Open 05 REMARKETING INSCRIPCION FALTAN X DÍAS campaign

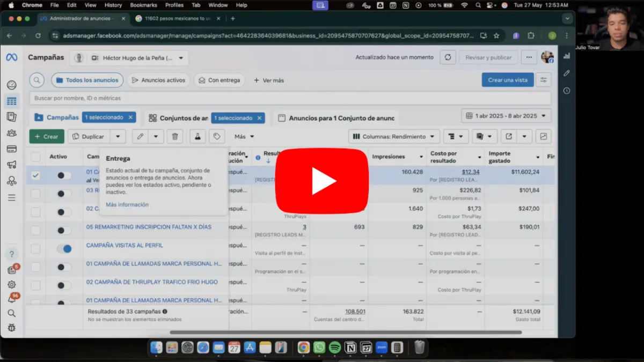pyautogui.click(x=149, y=227)
